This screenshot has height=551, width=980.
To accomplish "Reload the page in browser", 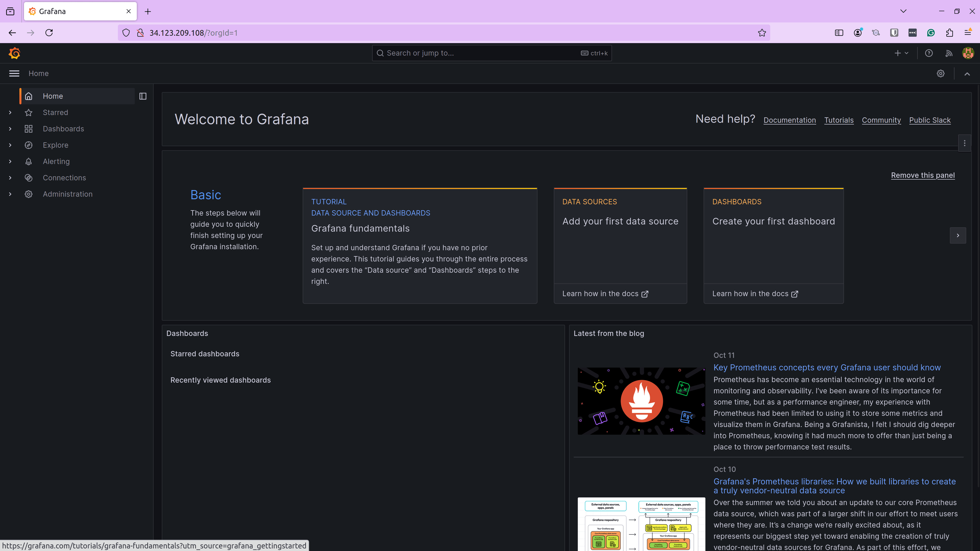I will (x=49, y=33).
